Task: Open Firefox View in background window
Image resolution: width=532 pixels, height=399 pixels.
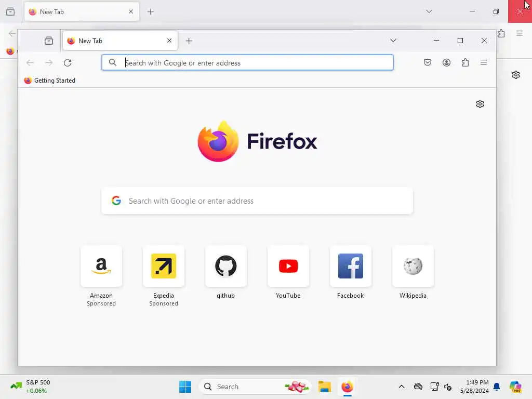Action: tap(10, 11)
